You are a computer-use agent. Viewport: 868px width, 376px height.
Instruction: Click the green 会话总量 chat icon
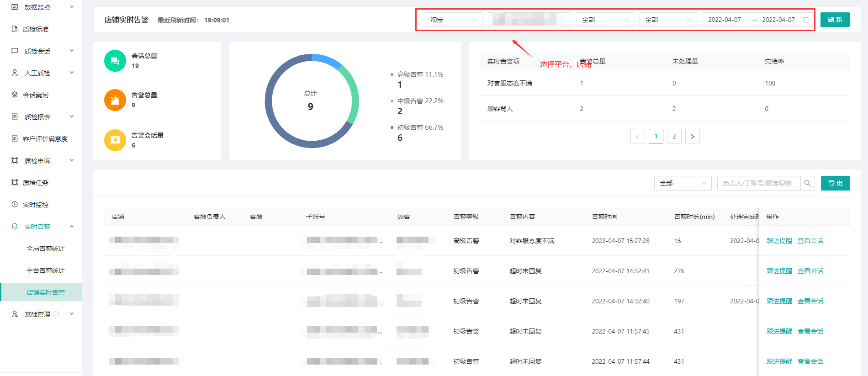[x=115, y=61]
